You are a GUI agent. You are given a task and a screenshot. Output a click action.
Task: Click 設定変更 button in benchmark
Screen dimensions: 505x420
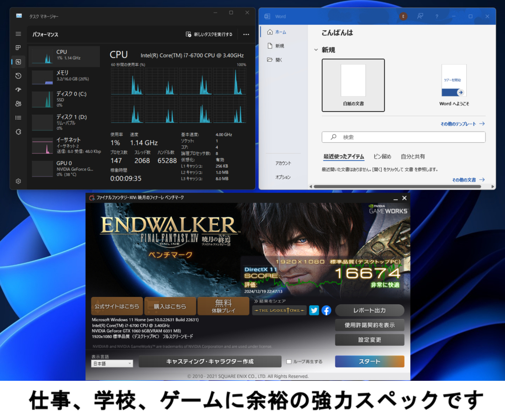(x=369, y=340)
